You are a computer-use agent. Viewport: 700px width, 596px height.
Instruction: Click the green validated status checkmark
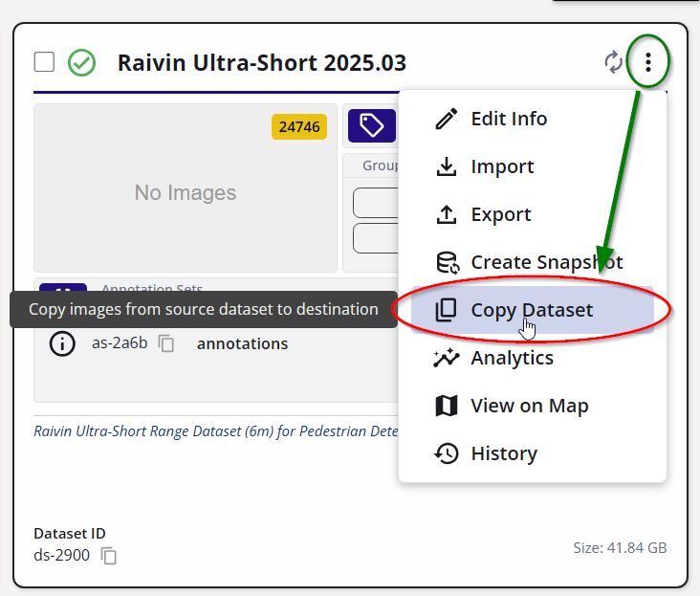pyautogui.click(x=81, y=62)
